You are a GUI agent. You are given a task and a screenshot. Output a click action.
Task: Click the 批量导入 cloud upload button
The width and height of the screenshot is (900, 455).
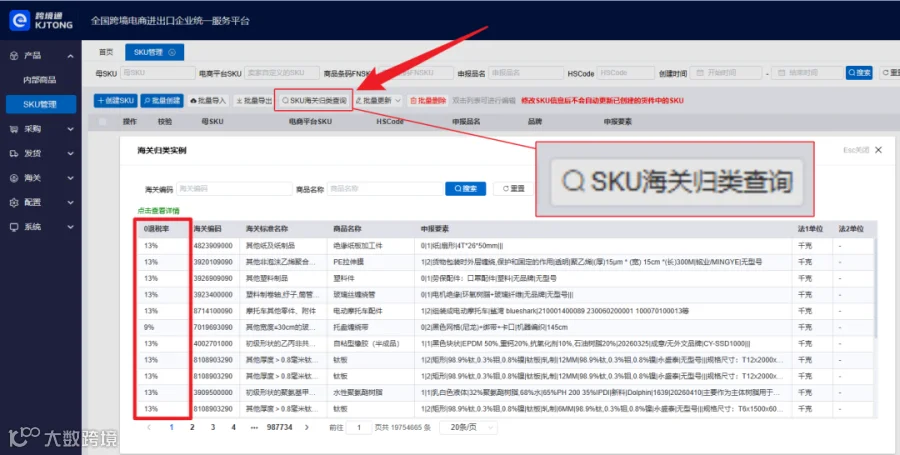208,100
